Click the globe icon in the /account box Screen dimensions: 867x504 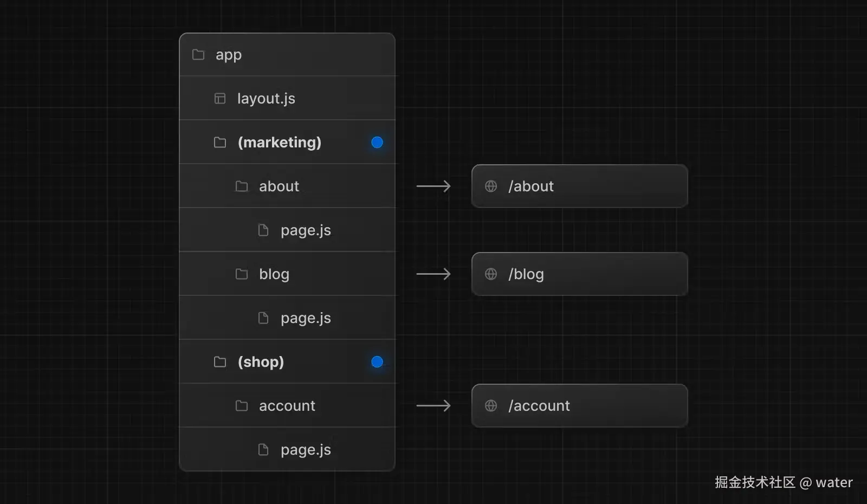(491, 406)
